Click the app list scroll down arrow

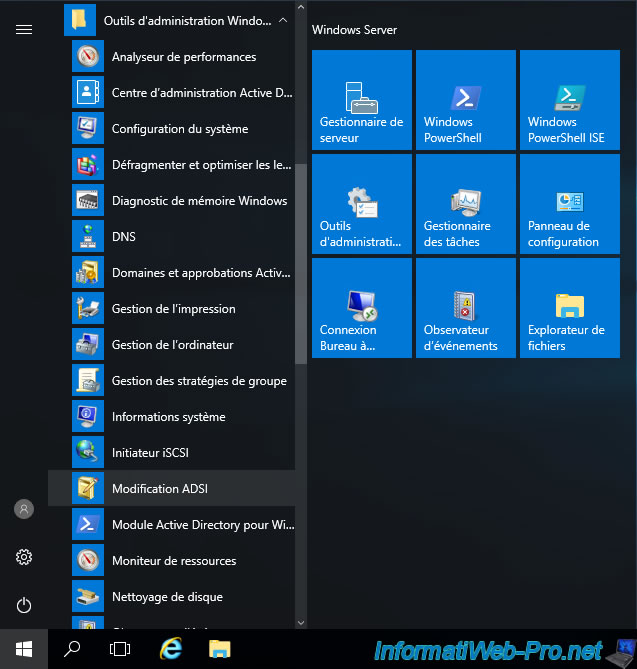301,622
